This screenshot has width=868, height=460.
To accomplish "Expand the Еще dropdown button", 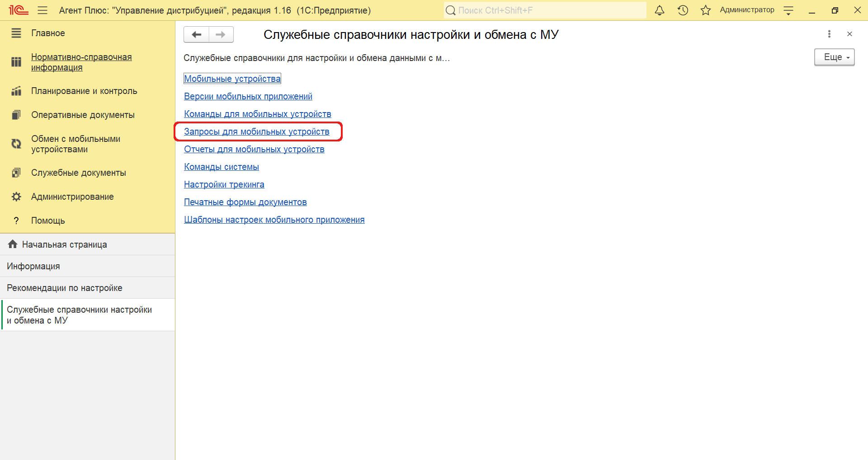I will click(x=834, y=57).
